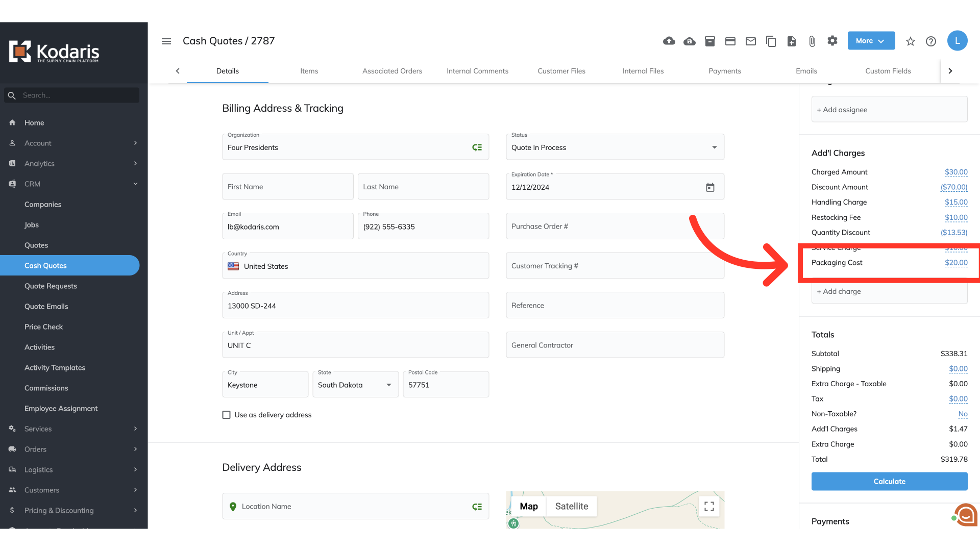Viewport: 980px width, 551px height.
Task: Click the envelope email icon in toolbar
Action: click(x=750, y=41)
